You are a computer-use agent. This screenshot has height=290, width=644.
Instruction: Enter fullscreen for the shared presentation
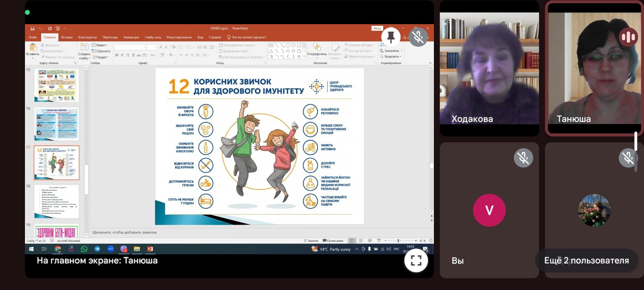[x=416, y=261]
